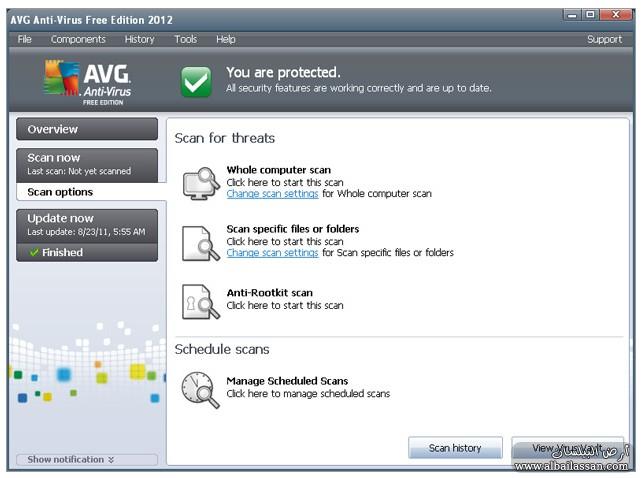Viewport: 642px width, 478px height.
Task: Go to the Overview section
Action: click(x=87, y=129)
